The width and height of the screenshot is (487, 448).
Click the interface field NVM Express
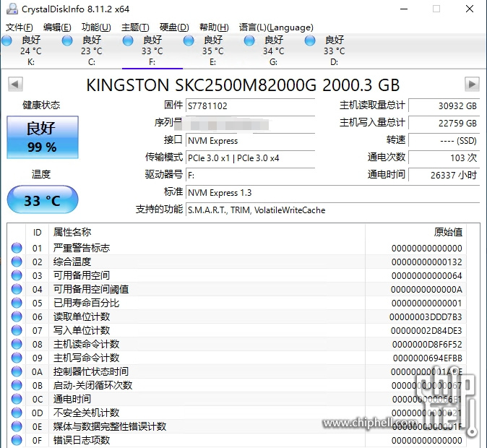click(250, 141)
